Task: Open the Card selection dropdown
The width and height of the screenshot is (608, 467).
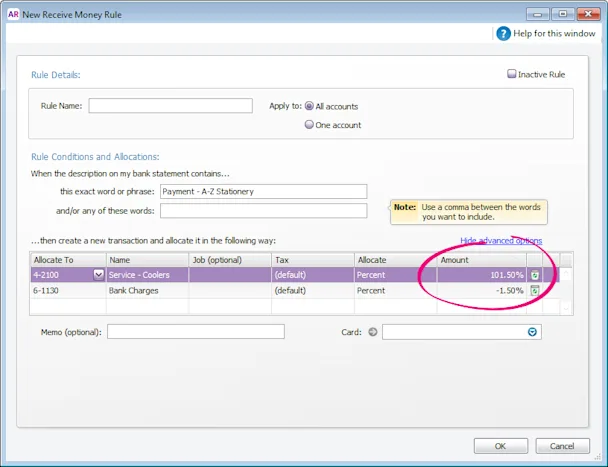Action: [532, 332]
